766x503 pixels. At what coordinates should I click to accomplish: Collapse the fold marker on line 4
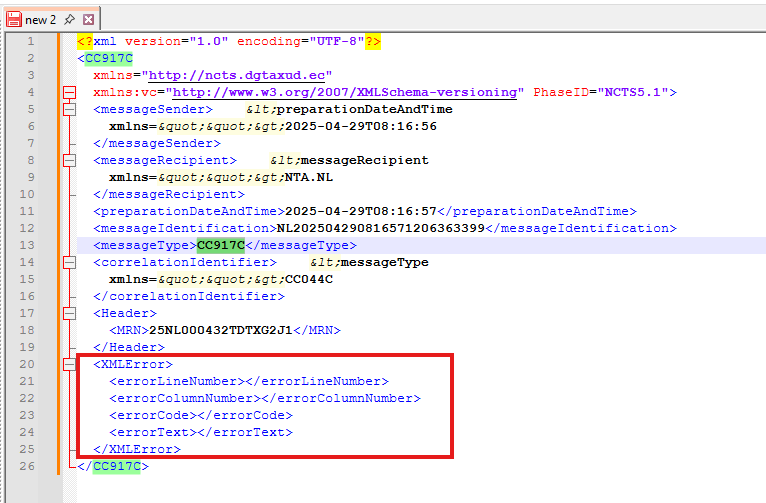(69, 92)
